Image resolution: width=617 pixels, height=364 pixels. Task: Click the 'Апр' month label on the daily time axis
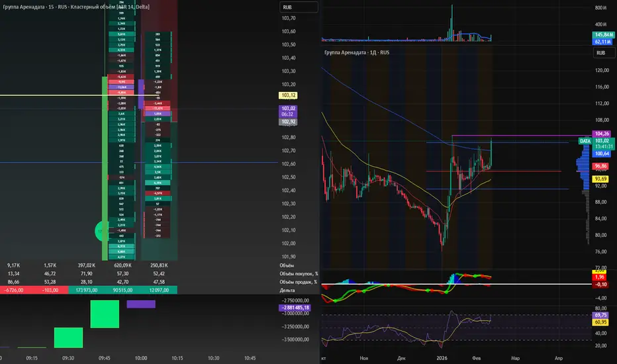point(558,358)
